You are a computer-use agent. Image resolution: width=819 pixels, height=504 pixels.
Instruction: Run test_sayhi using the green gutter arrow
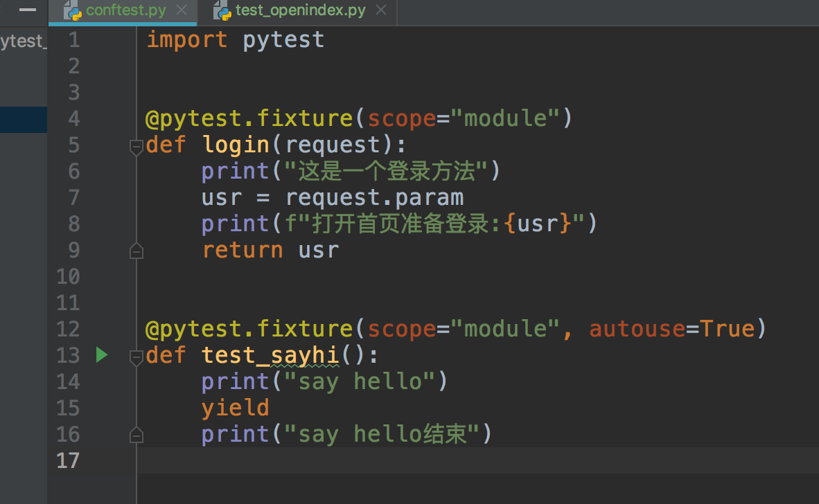point(102,355)
